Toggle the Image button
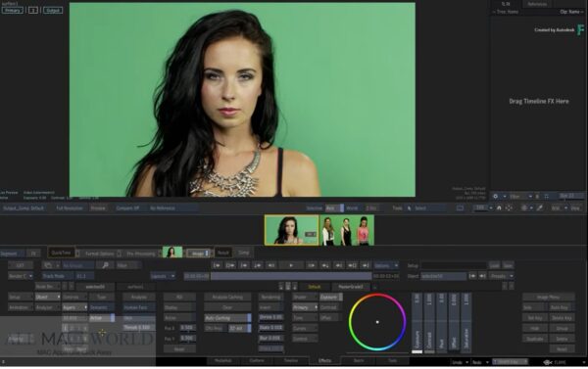588x369 pixels. coord(198,254)
